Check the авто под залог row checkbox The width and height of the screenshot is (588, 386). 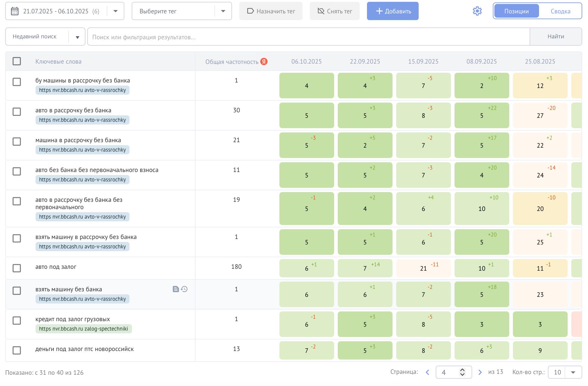[x=17, y=268]
